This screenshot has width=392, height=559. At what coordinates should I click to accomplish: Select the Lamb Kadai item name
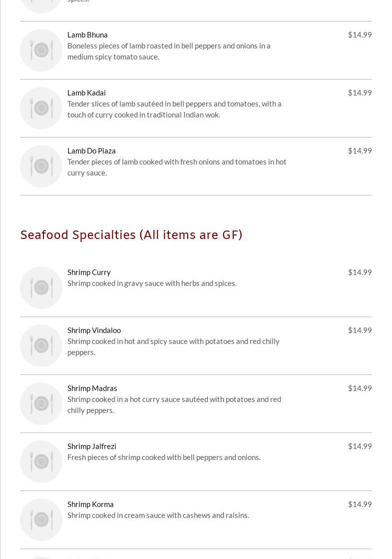click(86, 92)
